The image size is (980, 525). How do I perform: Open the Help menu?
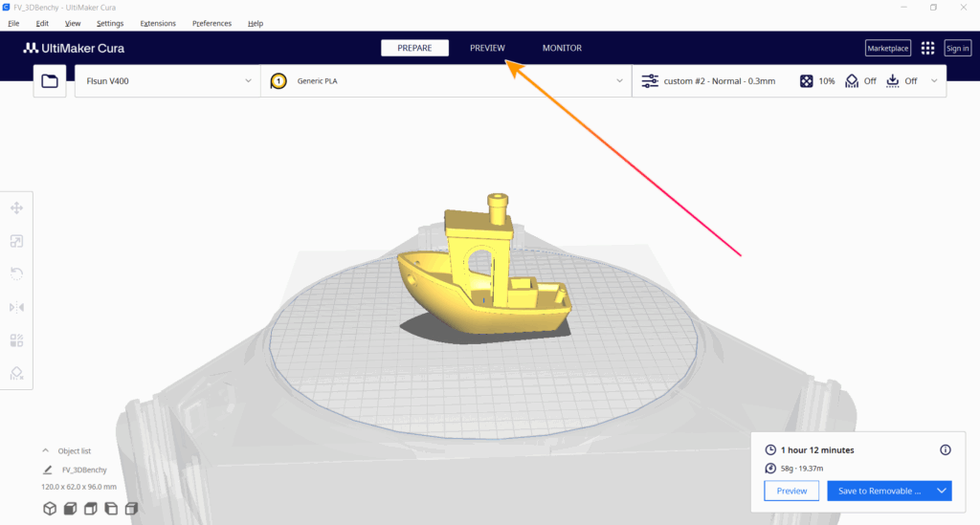(x=256, y=23)
